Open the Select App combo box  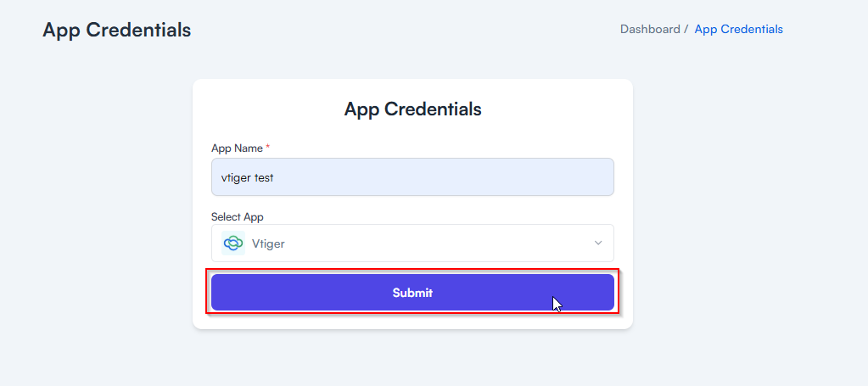tap(412, 243)
